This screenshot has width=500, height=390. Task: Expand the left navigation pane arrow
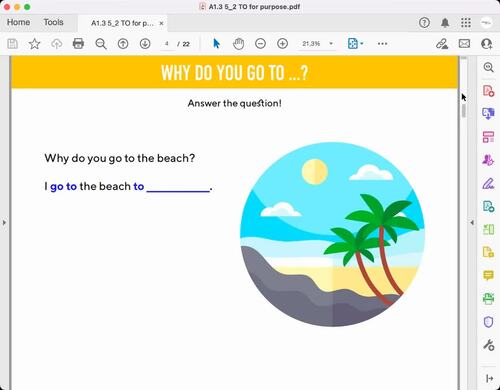[x=4, y=222]
